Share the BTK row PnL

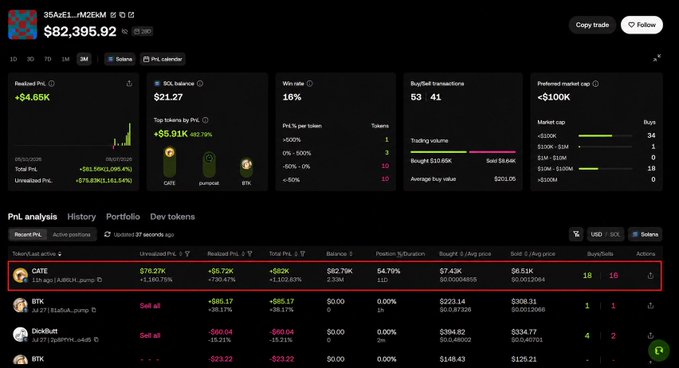pyautogui.click(x=650, y=306)
